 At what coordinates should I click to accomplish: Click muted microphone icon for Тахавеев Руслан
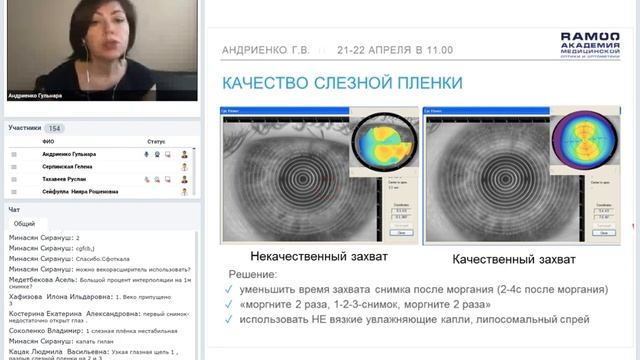(147, 179)
